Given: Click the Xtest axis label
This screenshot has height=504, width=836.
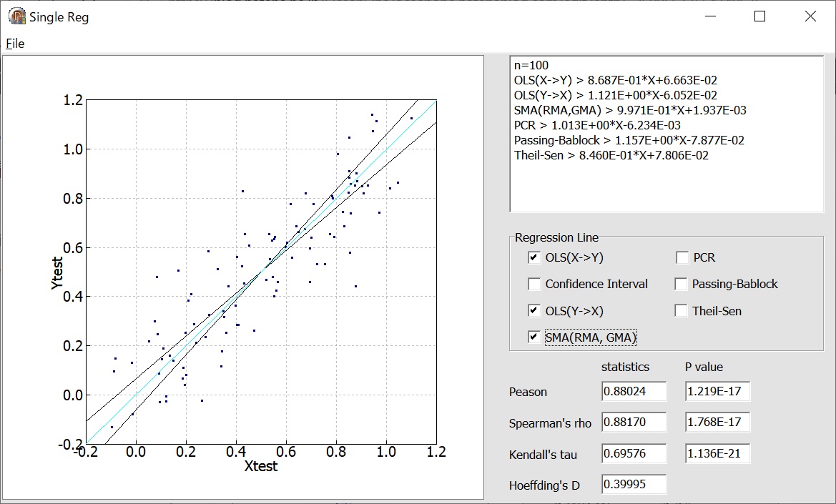Looking at the screenshot, I should [x=261, y=466].
